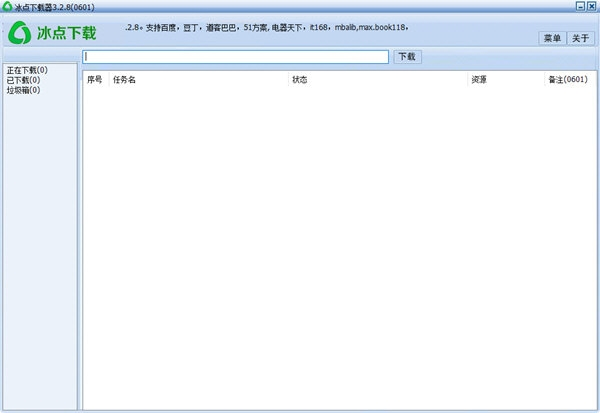Close the 冰点下载器 window
This screenshot has width=600, height=413.
[x=592, y=6]
